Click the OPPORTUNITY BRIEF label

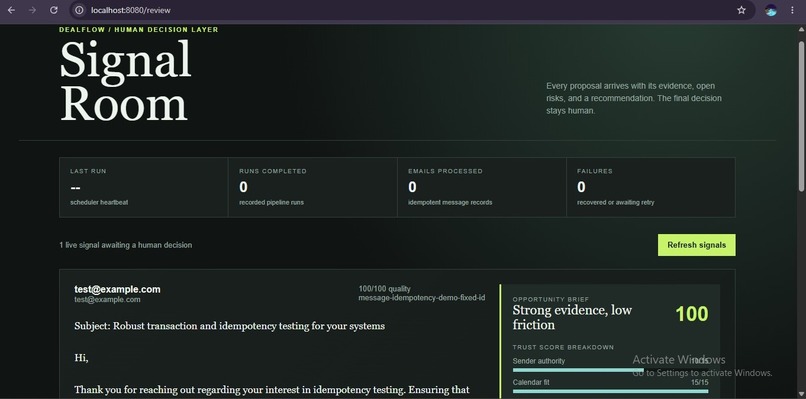tap(551, 299)
